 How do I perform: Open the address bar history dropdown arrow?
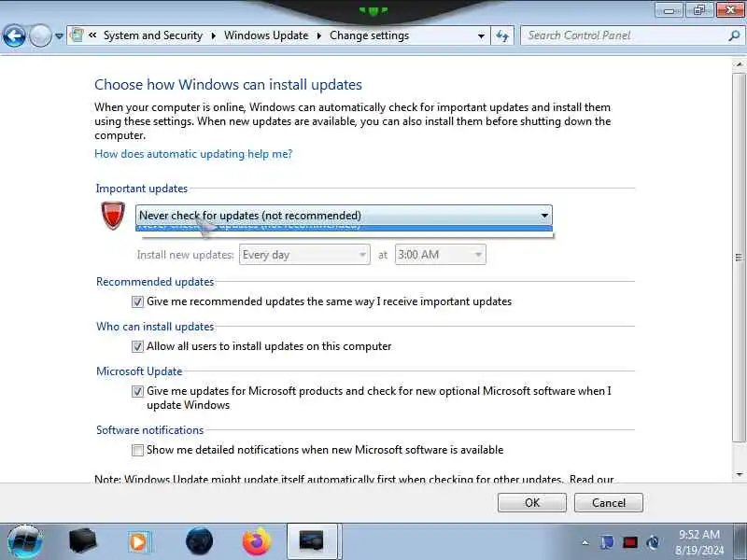481,35
